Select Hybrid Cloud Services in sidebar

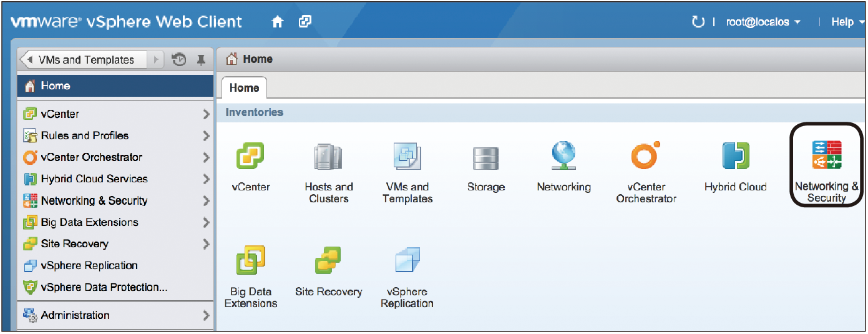click(115, 179)
